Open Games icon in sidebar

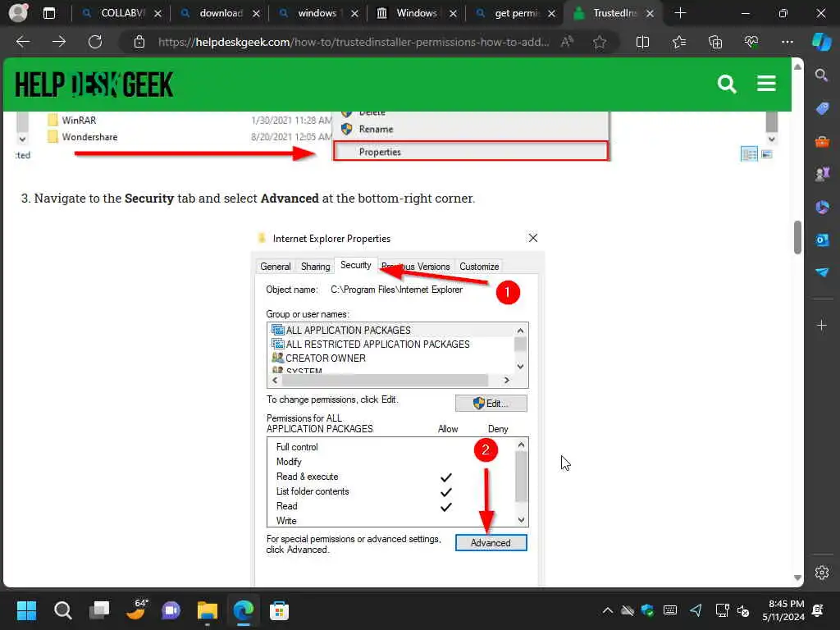822,174
